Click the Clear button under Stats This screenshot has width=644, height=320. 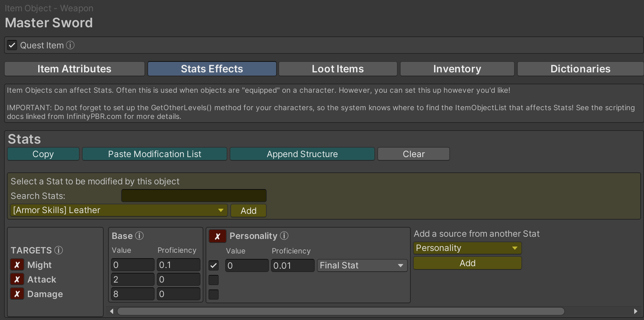pyautogui.click(x=413, y=154)
